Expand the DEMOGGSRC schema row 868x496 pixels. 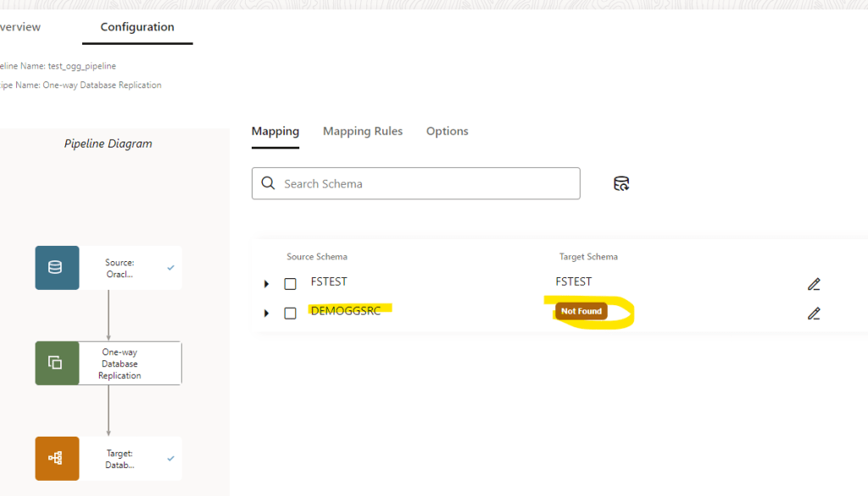coord(266,313)
